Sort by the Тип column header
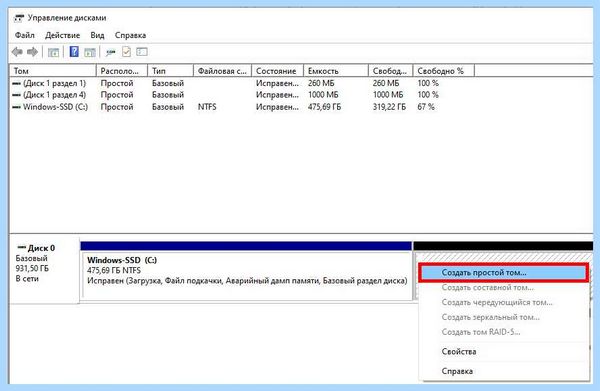Image resolution: width=600 pixels, height=391 pixels. click(x=171, y=71)
